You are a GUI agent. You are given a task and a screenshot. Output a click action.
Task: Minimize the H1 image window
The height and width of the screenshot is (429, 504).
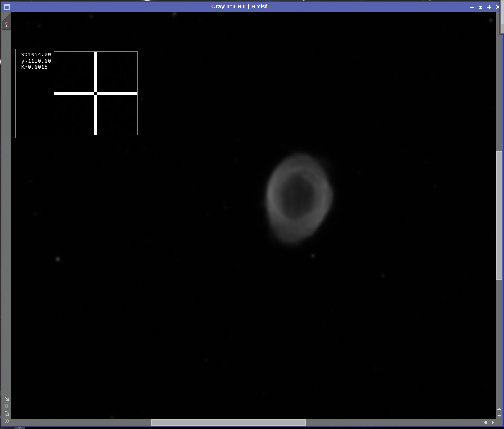click(472, 7)
